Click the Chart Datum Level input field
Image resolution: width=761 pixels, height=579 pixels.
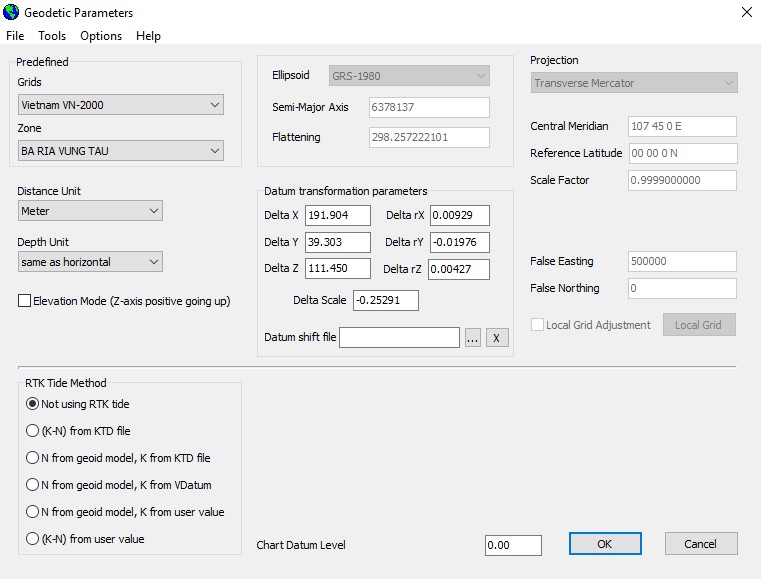tap(513, 546)
